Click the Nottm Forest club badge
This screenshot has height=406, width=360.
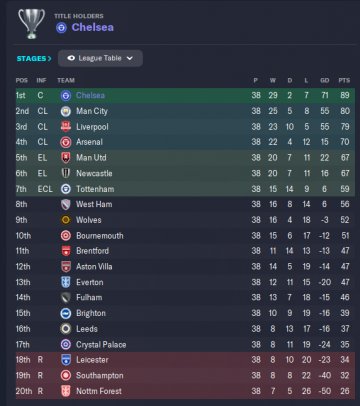click(x=66, y=391)
